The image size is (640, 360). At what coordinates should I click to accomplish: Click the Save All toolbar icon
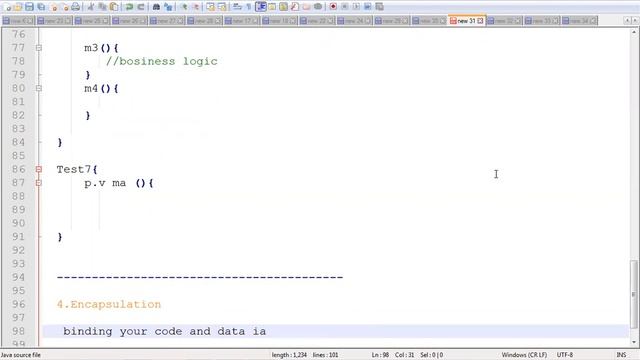tap(41, 7)
